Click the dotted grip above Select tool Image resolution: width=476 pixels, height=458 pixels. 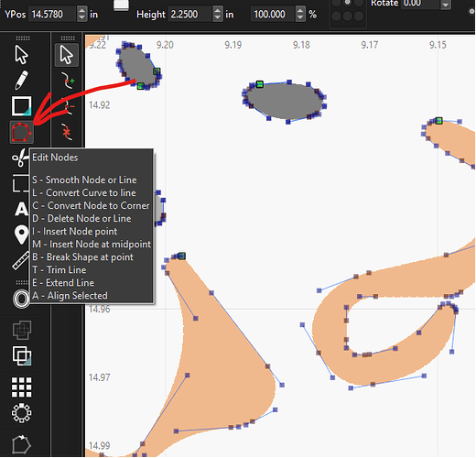tap(23, 38)
